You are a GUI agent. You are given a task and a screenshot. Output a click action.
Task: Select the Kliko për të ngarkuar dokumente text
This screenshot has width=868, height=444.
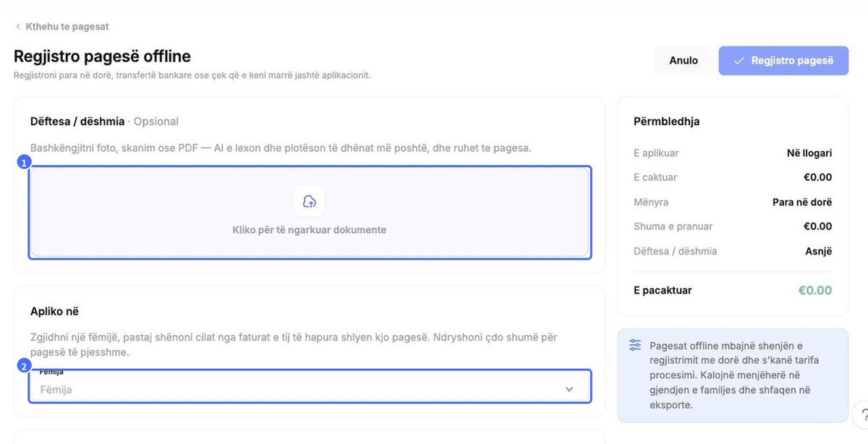click(x=310, y=230)
